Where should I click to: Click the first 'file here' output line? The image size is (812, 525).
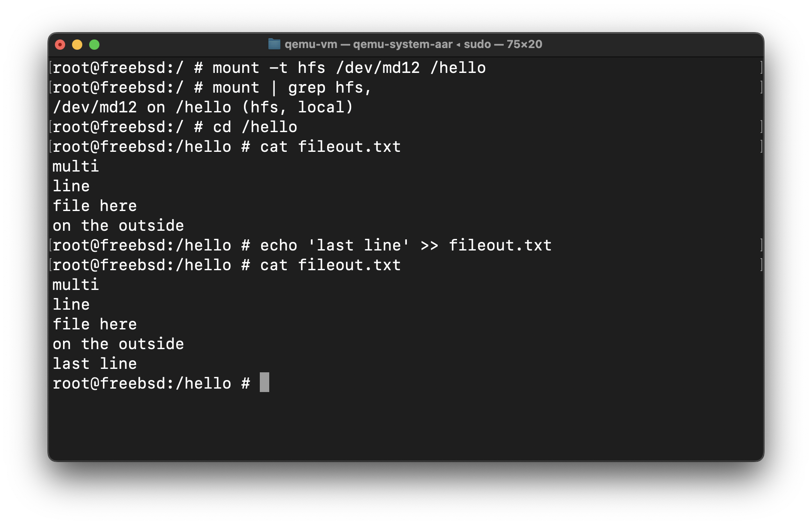coord(95,206)
